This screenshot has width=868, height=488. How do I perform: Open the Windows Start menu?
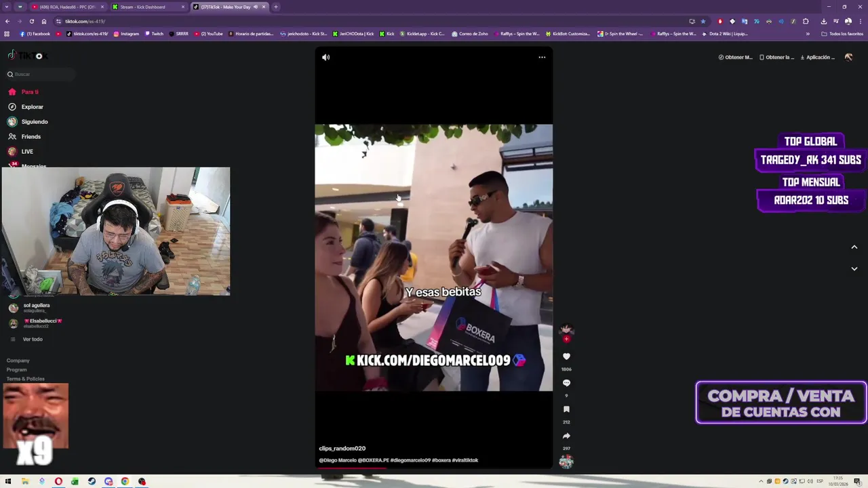pyautogui.click(x=8, y=482)
